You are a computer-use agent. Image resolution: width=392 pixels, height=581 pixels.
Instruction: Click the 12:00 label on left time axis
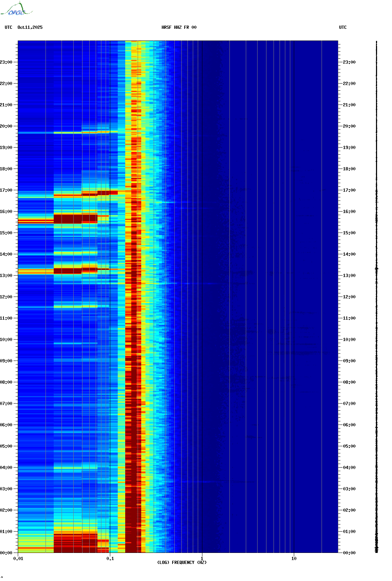pyautogui.click(x=6, y=297)
